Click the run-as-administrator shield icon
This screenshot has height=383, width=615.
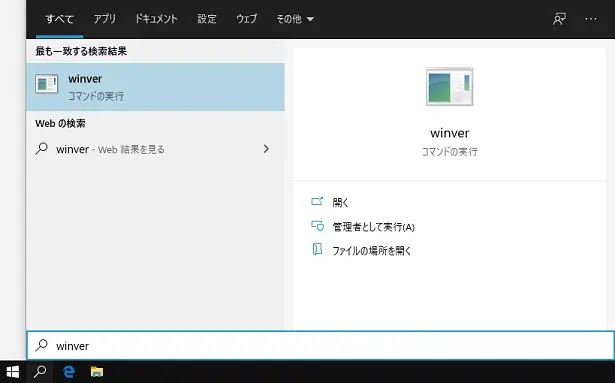tap(317, 226)
